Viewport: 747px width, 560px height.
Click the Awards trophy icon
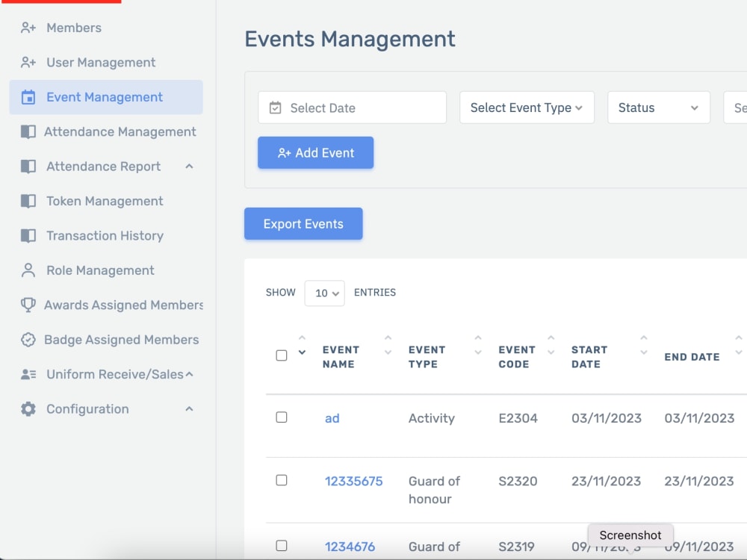click(x=28, y=305)
